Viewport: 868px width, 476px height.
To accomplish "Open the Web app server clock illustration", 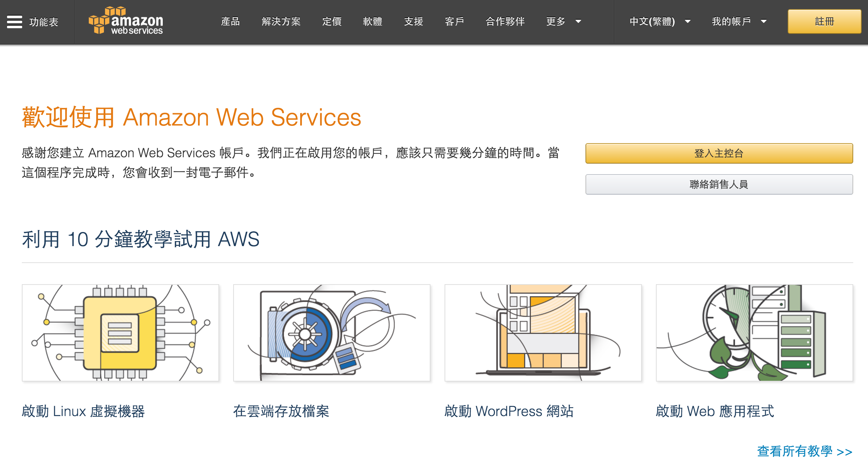I will [755, 333].
